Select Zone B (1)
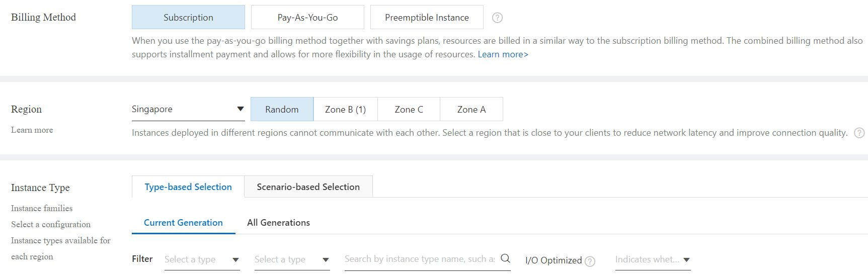Screen dimensions: 868x278 point(345,109)
